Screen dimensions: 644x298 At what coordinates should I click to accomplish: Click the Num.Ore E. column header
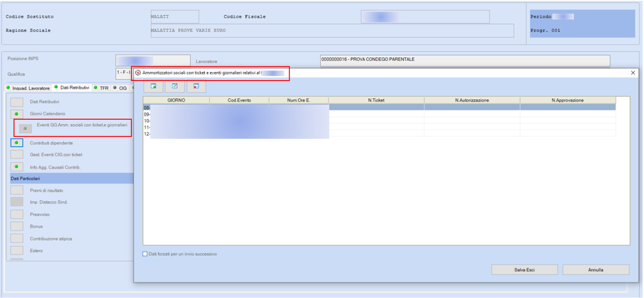coord(299,100)
